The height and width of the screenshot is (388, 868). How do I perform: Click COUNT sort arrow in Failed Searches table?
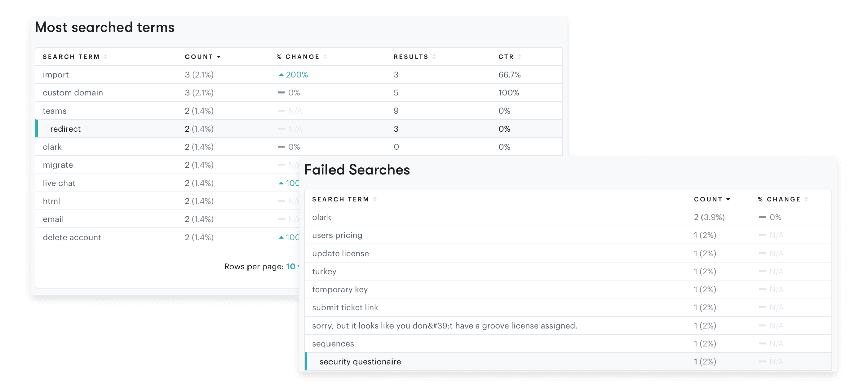pyautogui.click(x=728, y=199)
